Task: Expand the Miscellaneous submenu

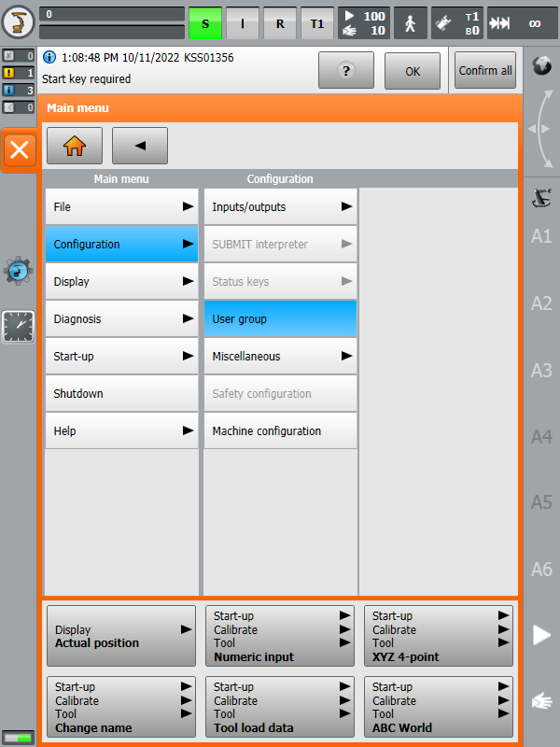Action: (x=280, y=356)
